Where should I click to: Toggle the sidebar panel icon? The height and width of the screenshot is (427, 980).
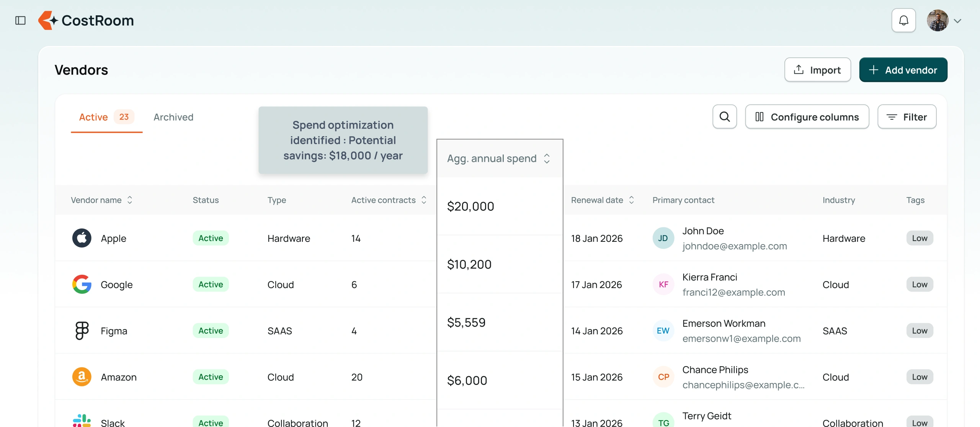coord(20,21)
